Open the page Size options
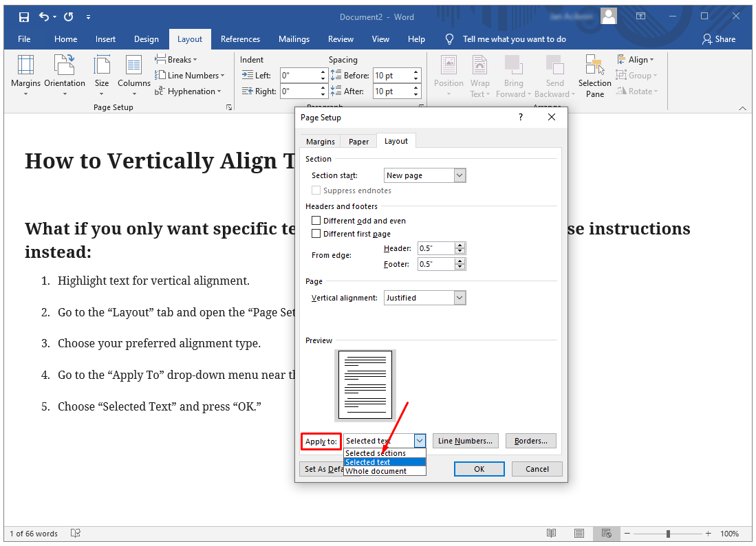 [102, 74]
